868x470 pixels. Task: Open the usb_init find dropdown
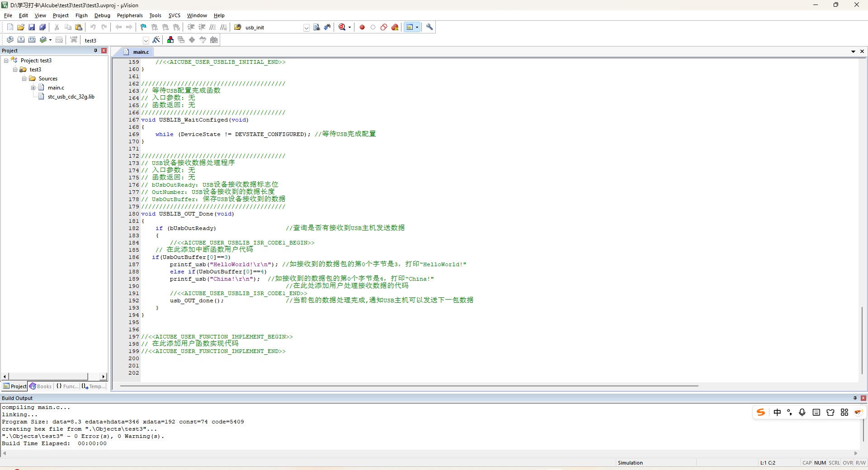[x=306, y=28]
